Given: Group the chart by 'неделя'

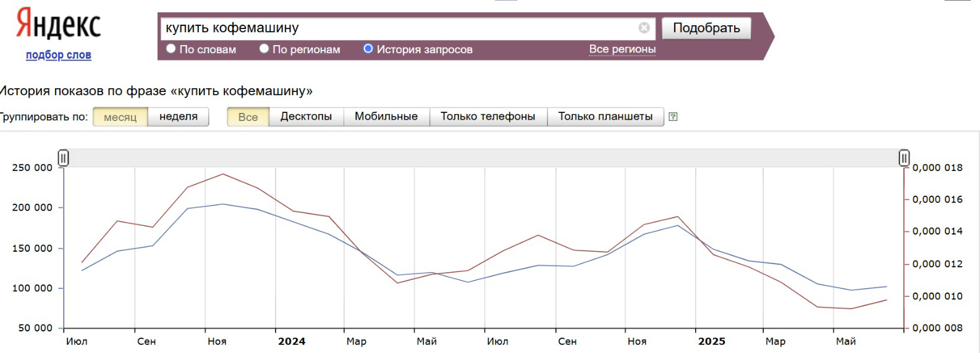Looking at the screenshot, I should [179, 117].
